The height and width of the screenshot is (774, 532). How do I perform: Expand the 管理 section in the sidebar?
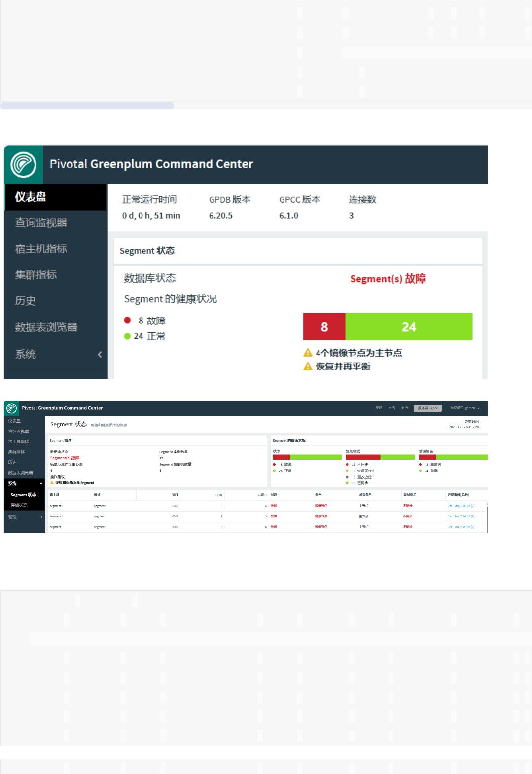coord(41,517)
